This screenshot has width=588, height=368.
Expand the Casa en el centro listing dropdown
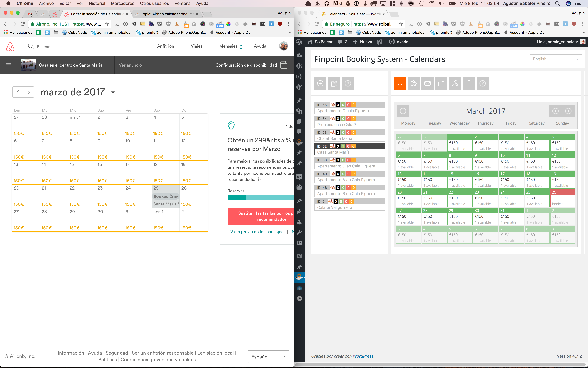108,65
